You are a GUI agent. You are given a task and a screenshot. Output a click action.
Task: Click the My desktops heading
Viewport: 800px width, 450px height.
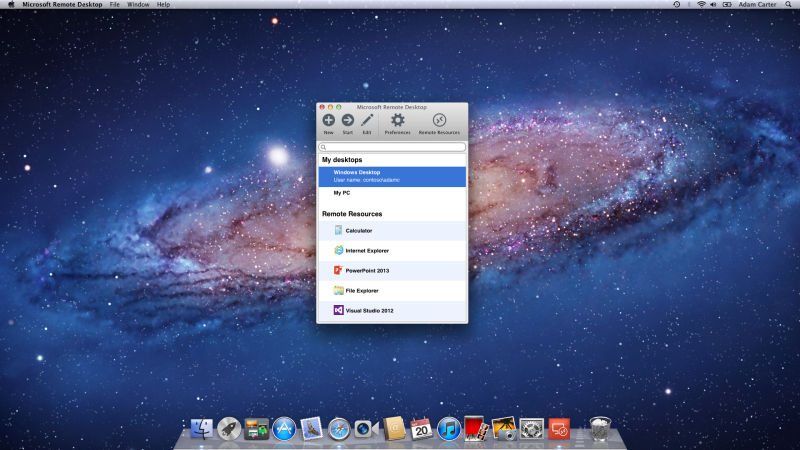click(x=342, y=160)
